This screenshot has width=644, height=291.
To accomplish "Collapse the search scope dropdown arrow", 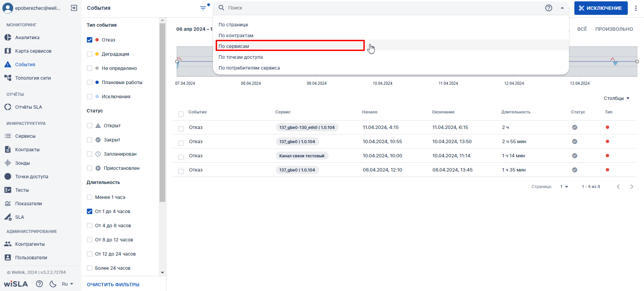I will point(562,8).
